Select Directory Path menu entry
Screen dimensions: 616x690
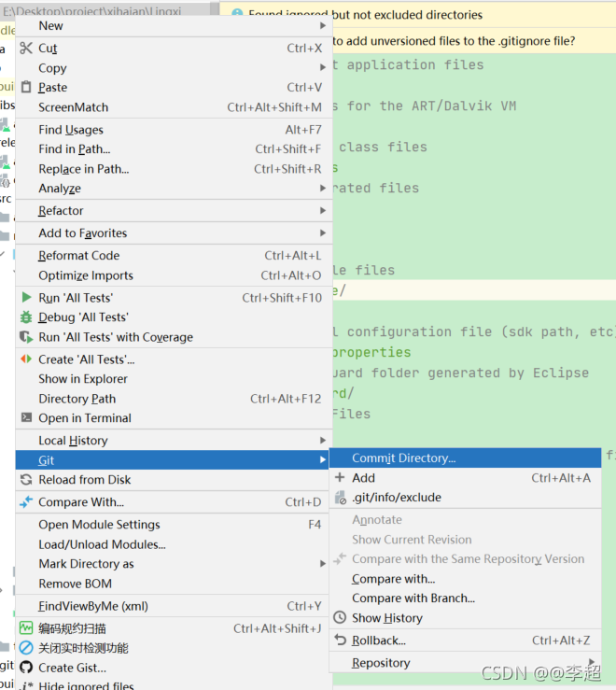pos(174,399)
